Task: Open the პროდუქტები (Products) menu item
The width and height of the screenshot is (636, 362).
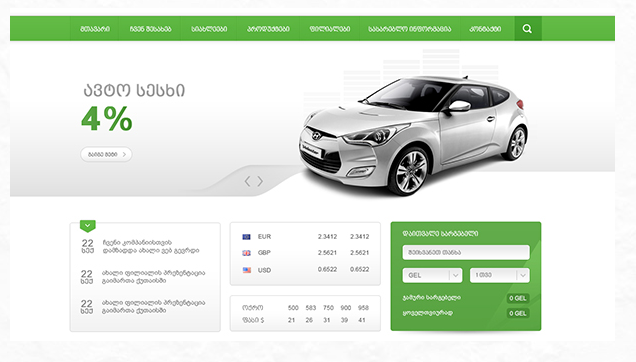Action: pos(268,29)
